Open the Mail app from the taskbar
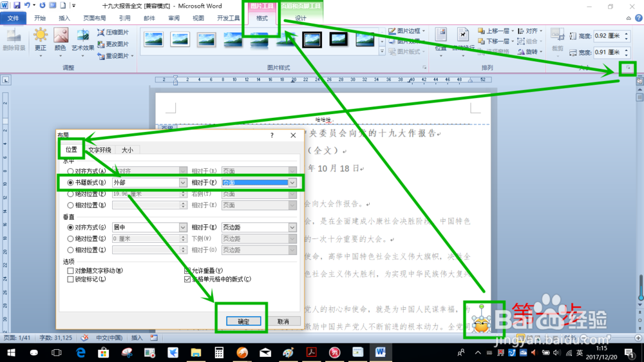Image resolution: width=644 pixels, height=362 pixels. 265,352
